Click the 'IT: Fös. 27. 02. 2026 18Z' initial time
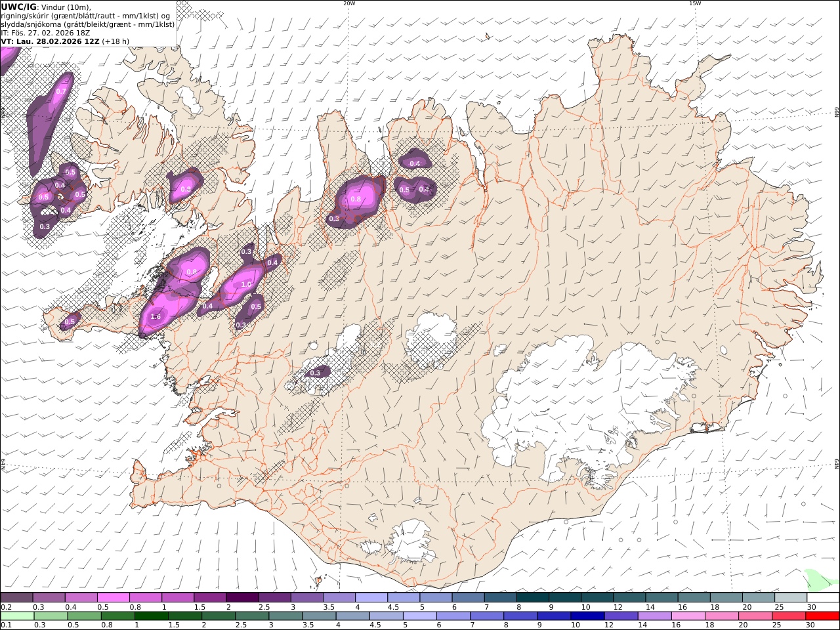This screenshot has width=840, height=630. pos(45,33)
